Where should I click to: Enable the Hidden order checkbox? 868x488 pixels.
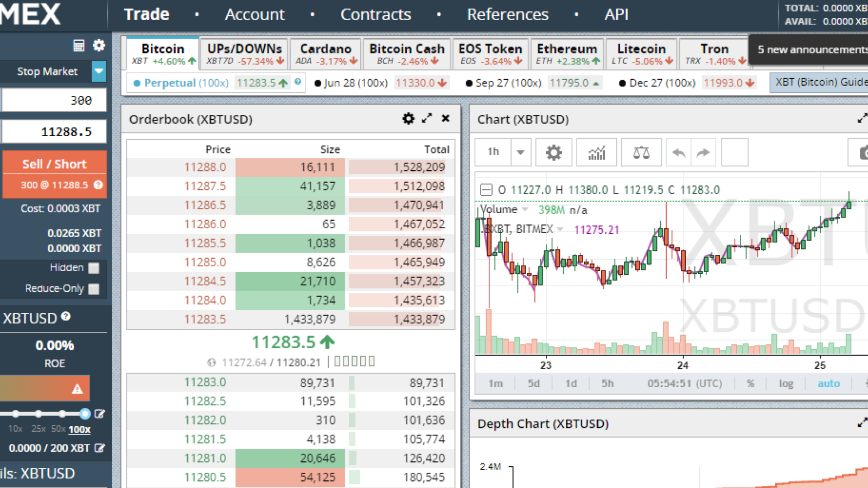[94, 268]
